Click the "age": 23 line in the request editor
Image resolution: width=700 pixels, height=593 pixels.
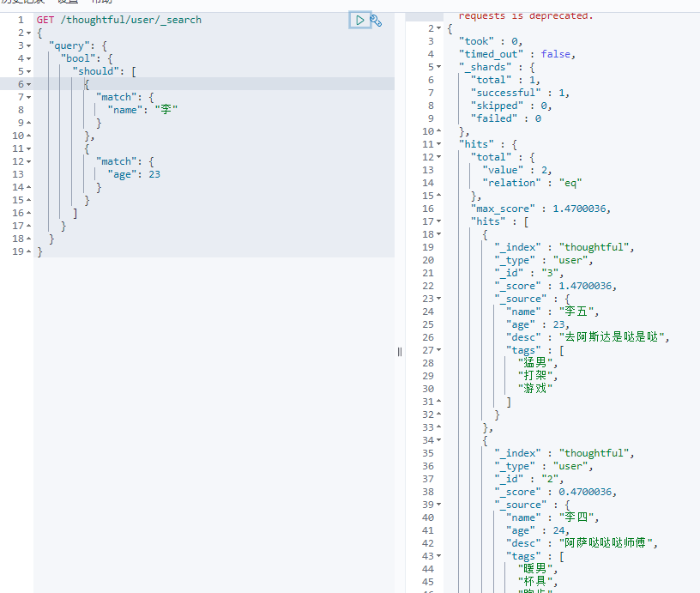pos(134,174)
